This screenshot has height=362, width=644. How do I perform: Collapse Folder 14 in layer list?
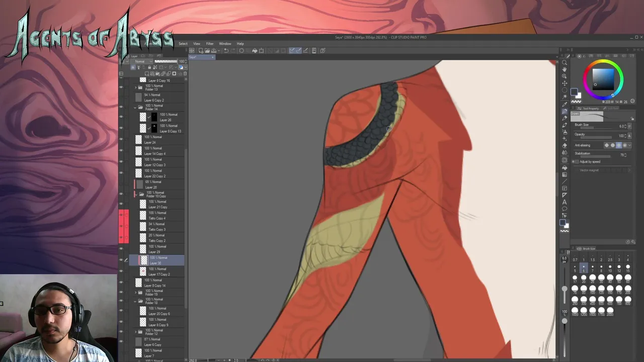point(135,107)
